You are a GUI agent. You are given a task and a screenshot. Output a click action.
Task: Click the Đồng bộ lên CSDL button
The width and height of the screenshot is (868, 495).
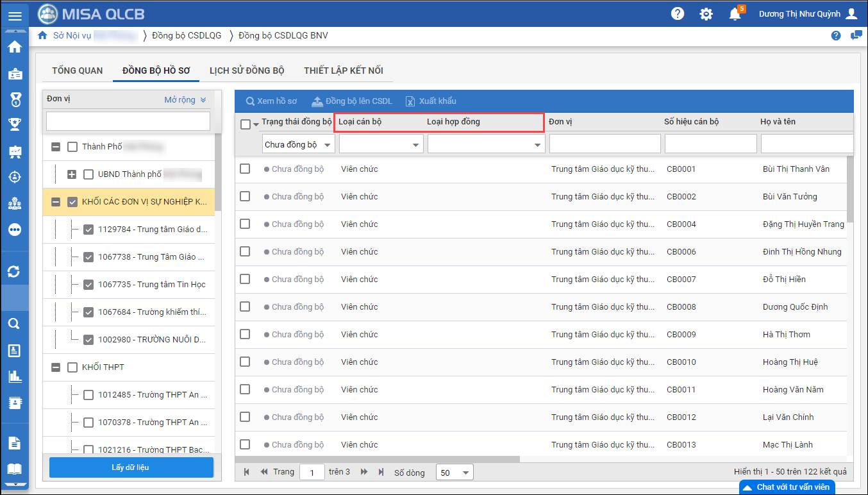click(x=351, y=101)
